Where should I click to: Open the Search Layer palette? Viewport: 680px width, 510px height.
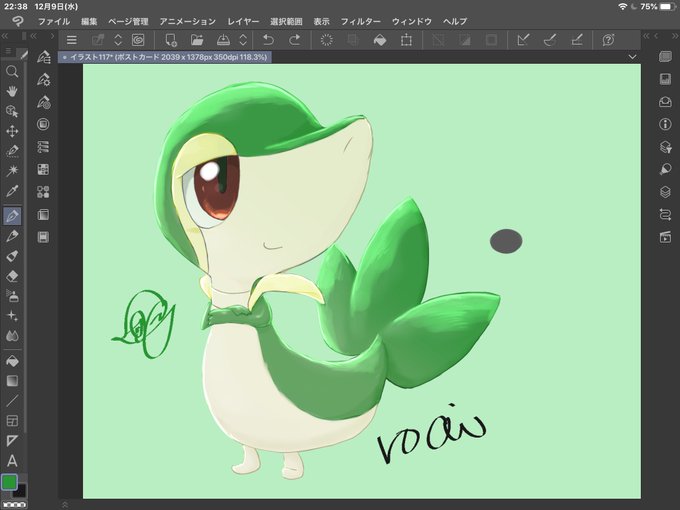click(665, 170)
